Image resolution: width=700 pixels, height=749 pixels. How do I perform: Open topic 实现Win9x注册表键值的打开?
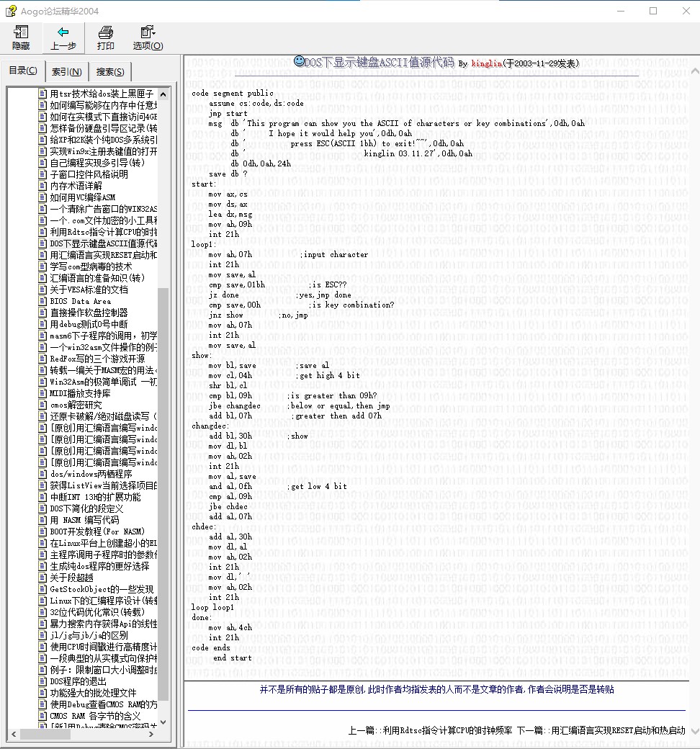(x=103, y=151)
